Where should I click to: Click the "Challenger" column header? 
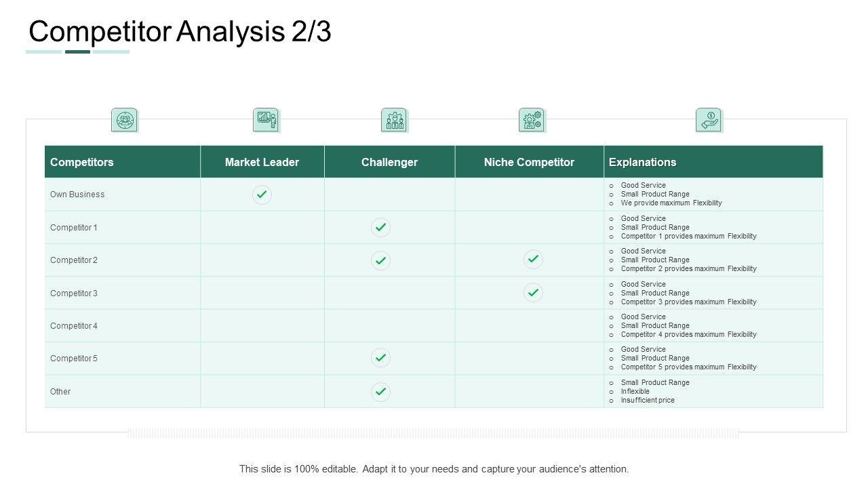(x=389, y=162)
